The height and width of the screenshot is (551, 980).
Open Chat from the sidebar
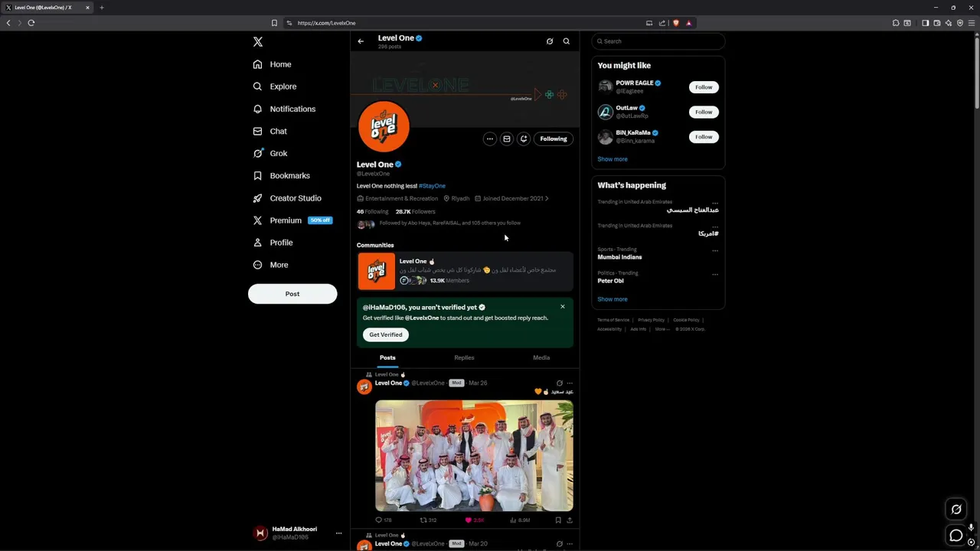(x=270, y=131)
